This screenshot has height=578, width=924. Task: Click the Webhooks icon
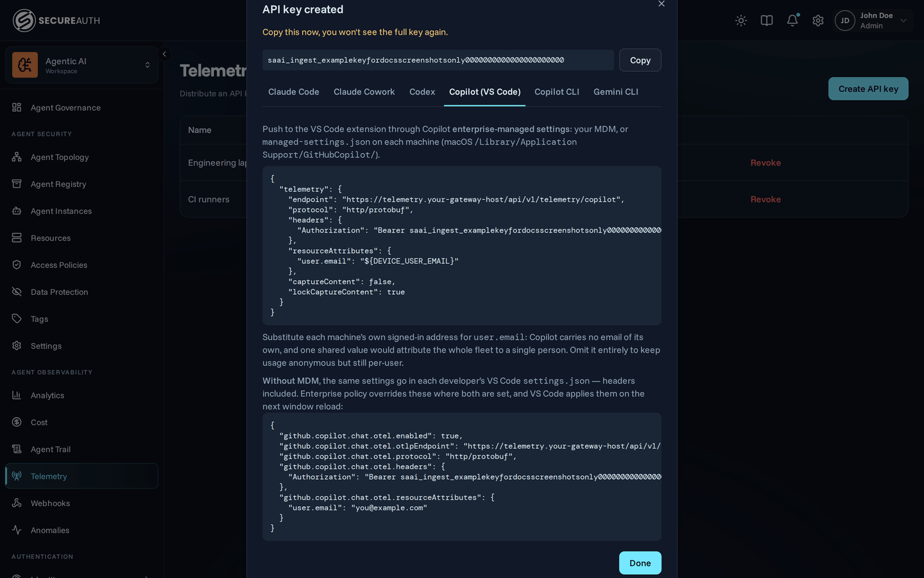click(17, 503)
